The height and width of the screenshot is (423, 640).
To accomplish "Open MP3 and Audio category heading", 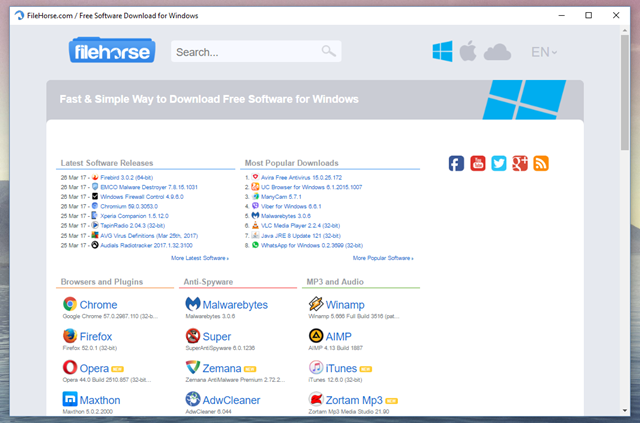I will click(335, 282).
